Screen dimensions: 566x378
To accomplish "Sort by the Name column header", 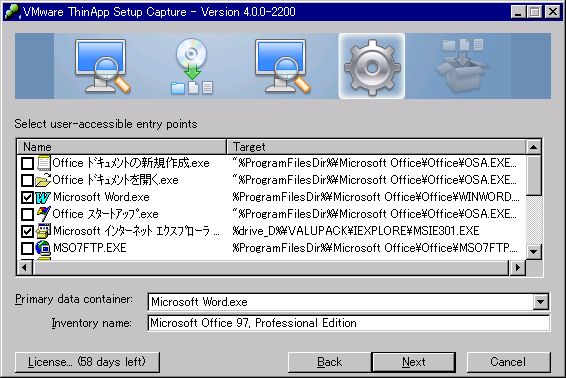I will click(x=122, y=147).
